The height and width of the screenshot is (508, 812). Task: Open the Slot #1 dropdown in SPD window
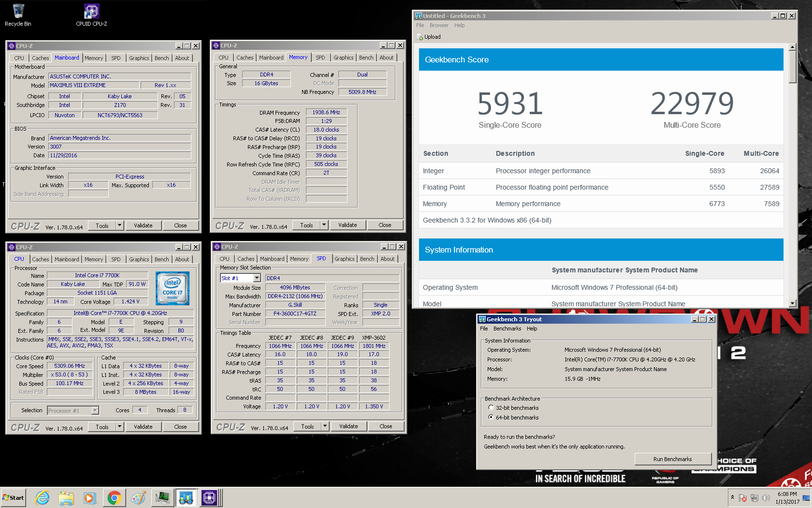(257, 278)
